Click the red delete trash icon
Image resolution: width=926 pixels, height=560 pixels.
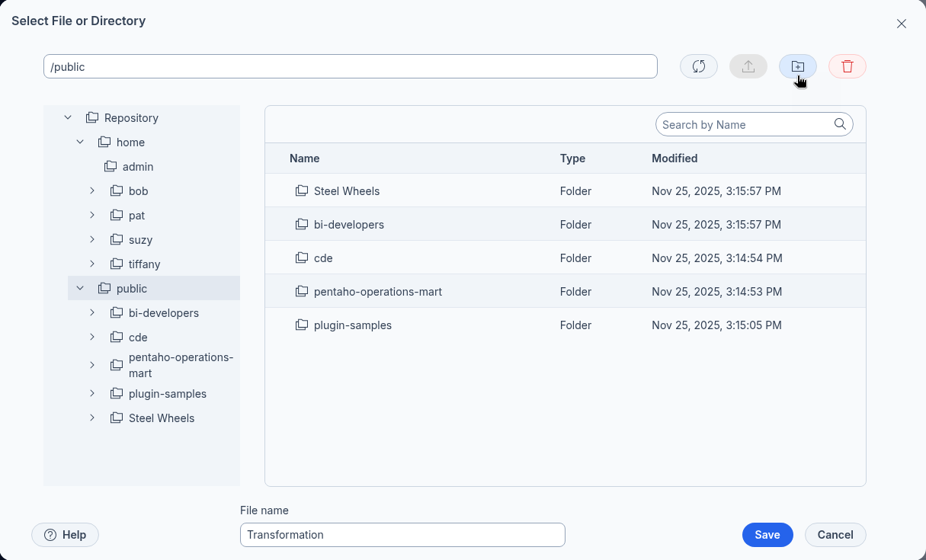pyautogui.click(x=847, y=67)
